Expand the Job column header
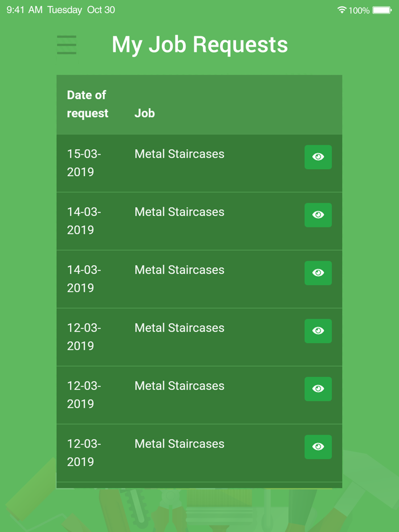The width and height of the screenshot is (399, 532). tap(144, 113)
